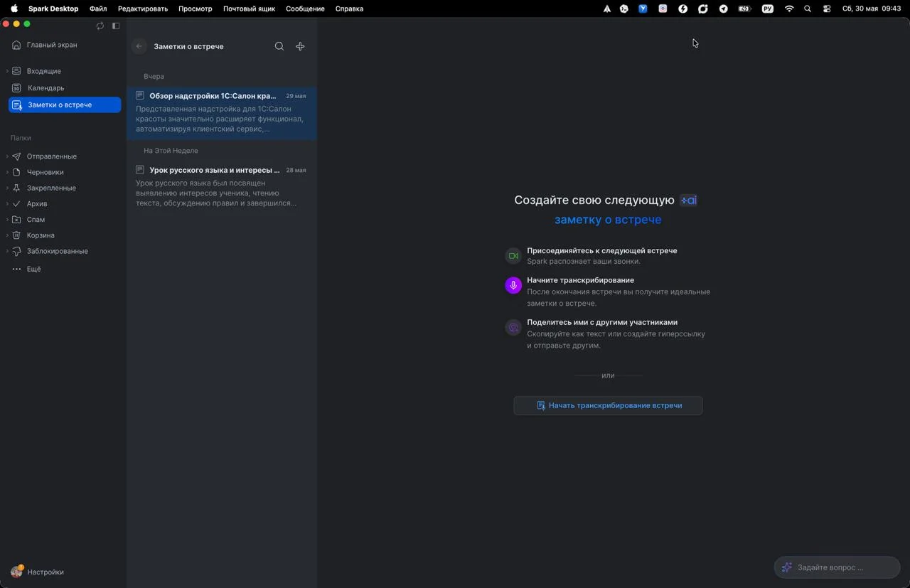
Task: Expand the Входящие folder
Action: pos(7,71)
